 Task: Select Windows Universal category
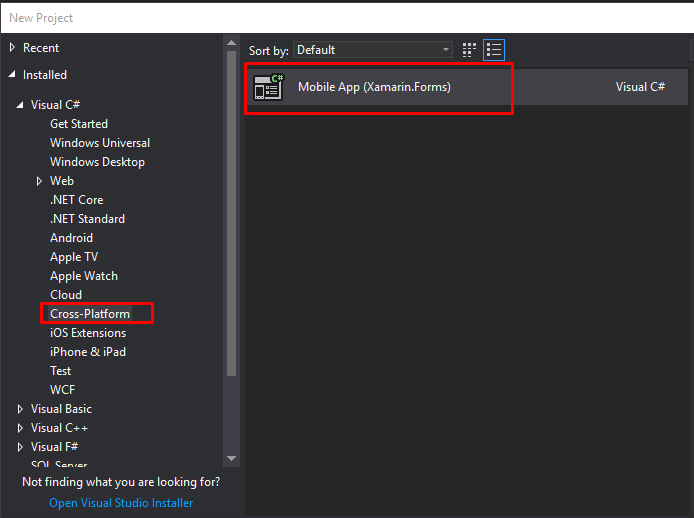coord(100,143)
